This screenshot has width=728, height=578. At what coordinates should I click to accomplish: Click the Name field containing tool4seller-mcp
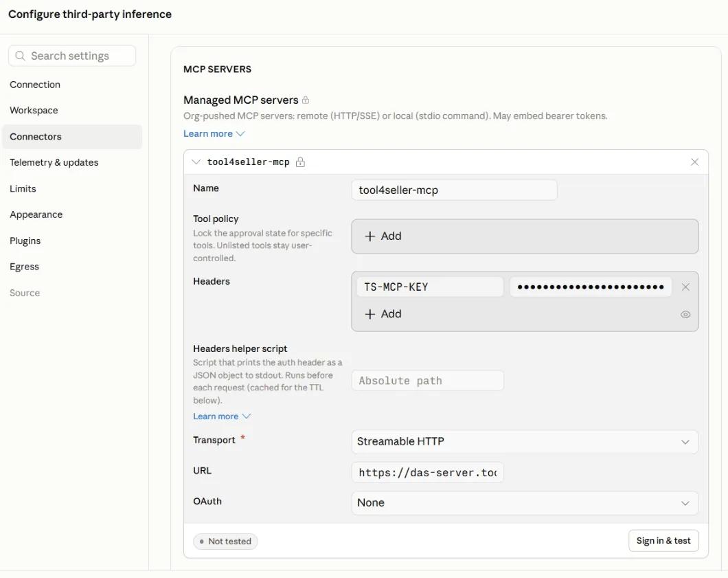454,190
